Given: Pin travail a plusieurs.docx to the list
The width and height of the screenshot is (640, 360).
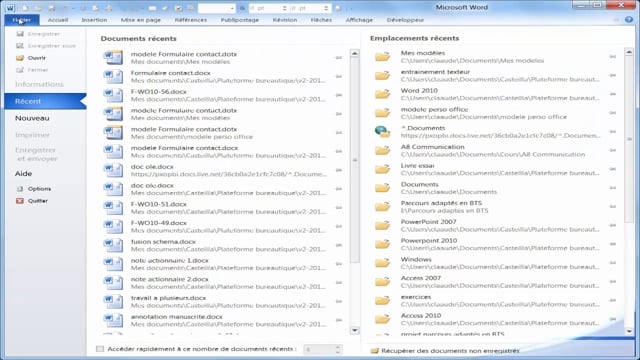Looking at the screenshot, I should coord(339,302).
